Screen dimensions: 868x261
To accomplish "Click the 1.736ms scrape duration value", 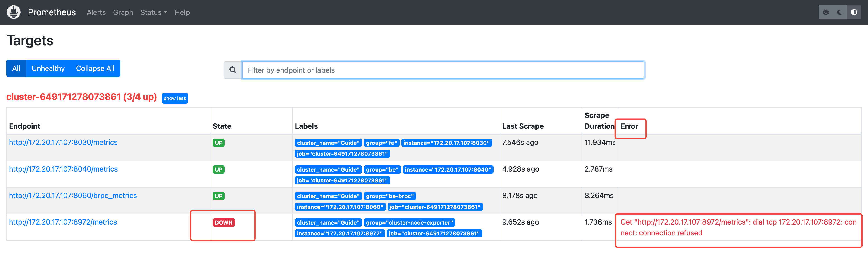I will [x=598, y=222].
